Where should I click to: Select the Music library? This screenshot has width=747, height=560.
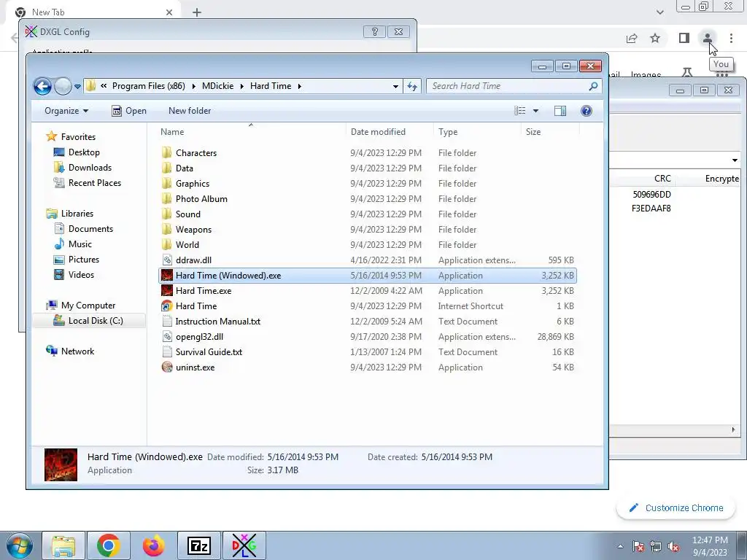tap(73, 244)
